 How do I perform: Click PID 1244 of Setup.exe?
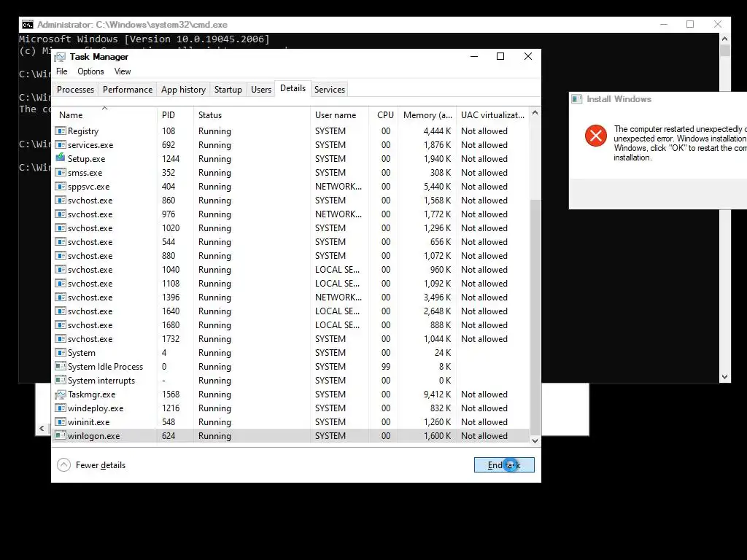click(171, 158)
